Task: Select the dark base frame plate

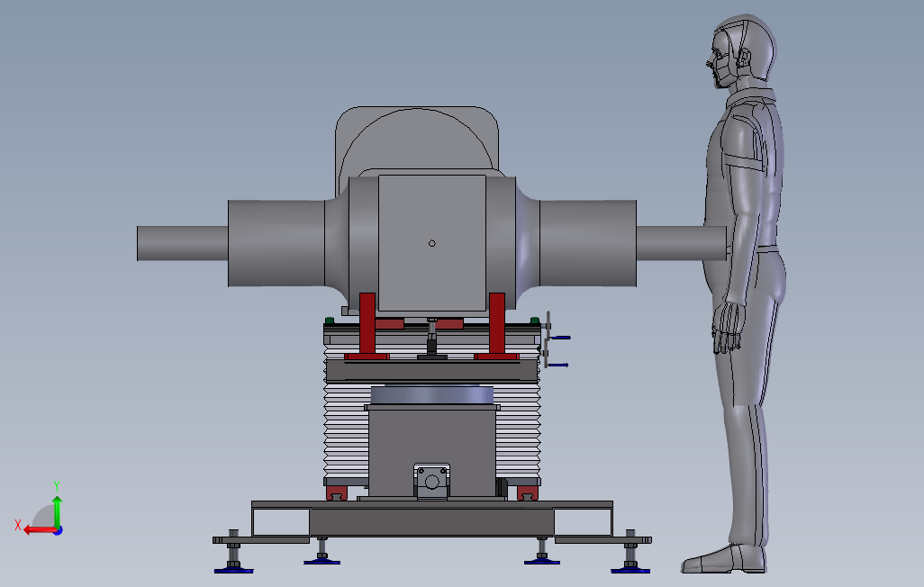Action: [x=432, y=521]
